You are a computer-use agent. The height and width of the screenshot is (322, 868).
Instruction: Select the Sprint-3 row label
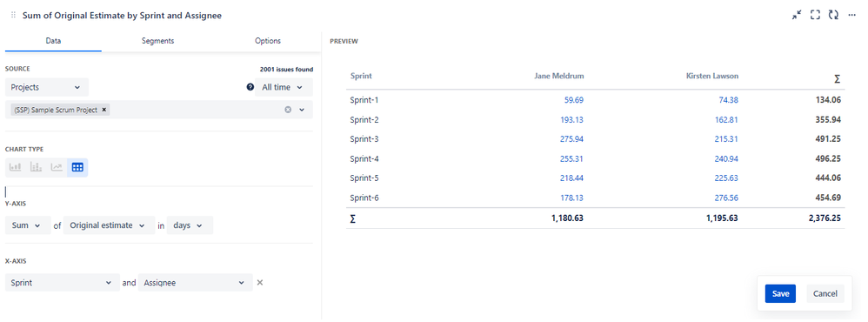coord(364,139)
